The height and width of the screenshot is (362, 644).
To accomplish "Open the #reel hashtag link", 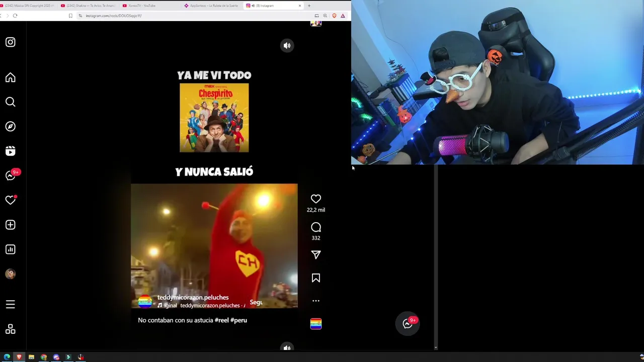I will click(221, 320).
